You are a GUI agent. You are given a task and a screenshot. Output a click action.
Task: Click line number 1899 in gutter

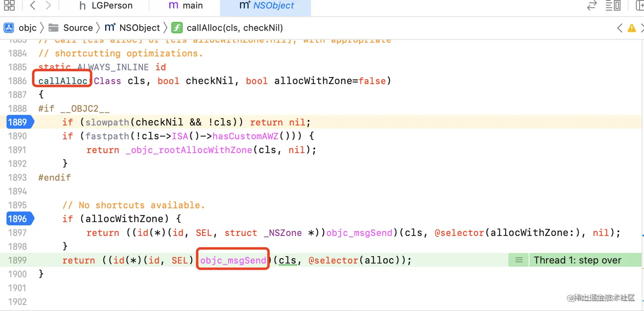tap(17, 260)
